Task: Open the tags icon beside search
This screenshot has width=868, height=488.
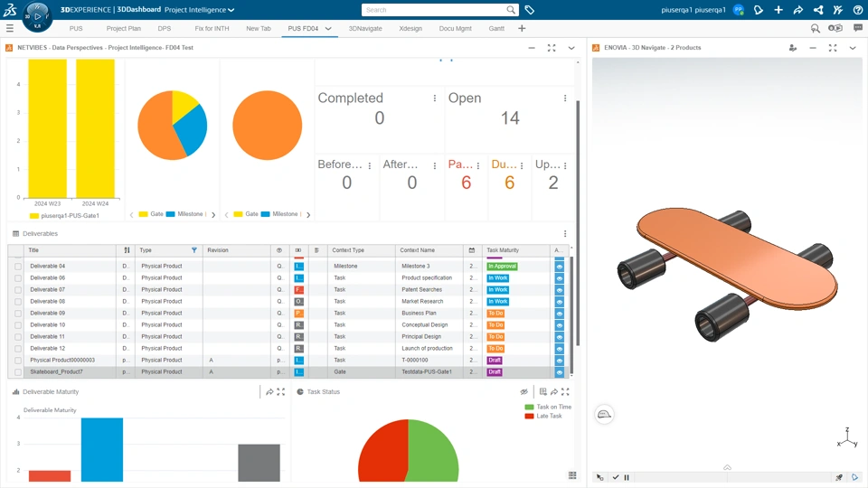Action: click(x=529, y=10)
